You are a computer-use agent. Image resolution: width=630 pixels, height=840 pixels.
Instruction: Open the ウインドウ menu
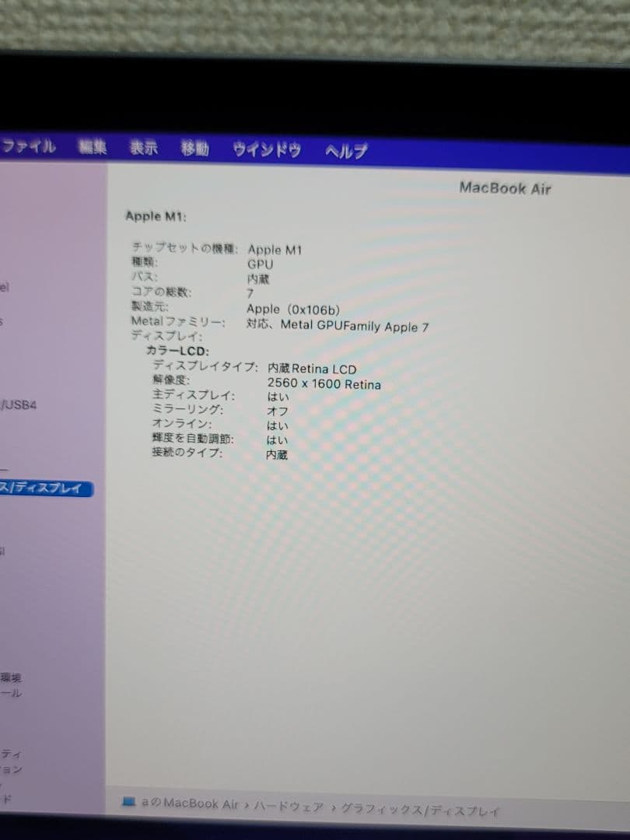(267, 149)
